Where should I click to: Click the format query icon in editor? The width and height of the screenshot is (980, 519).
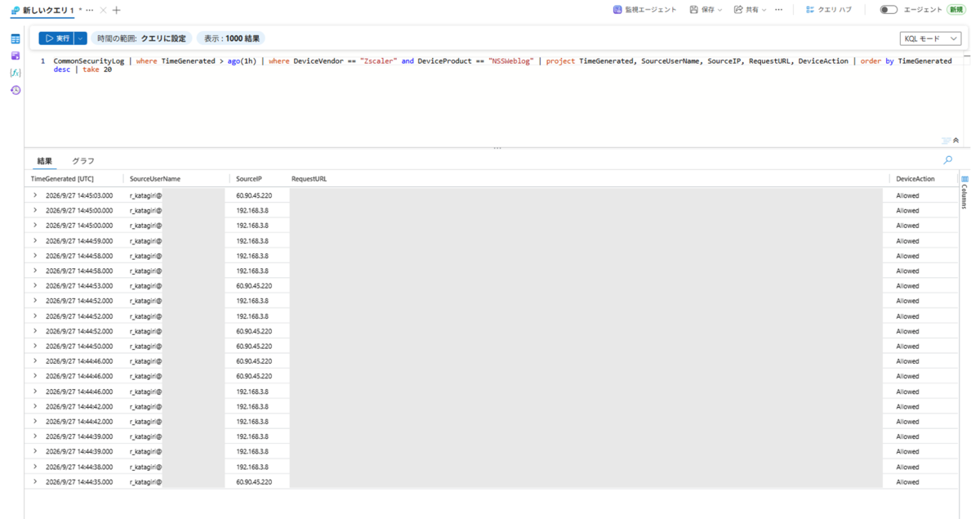[x=946, y=141]
